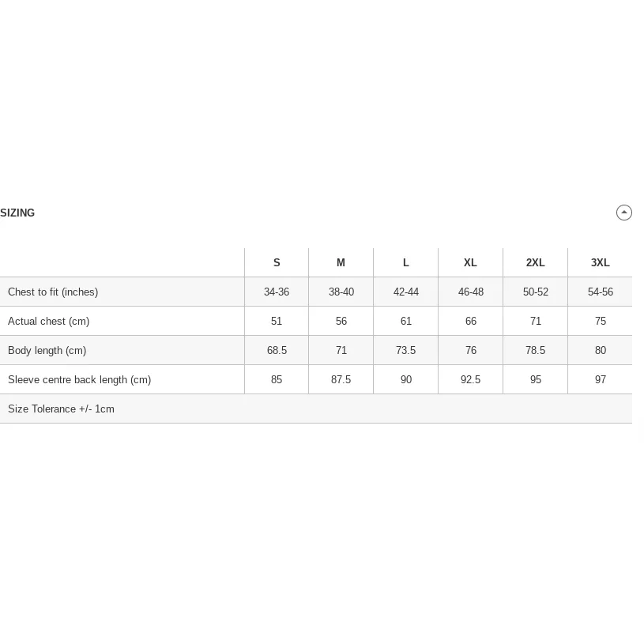Click the 92.5 sleeve length cell
This screenshot has width=644, height=644.
click(470, 379)
